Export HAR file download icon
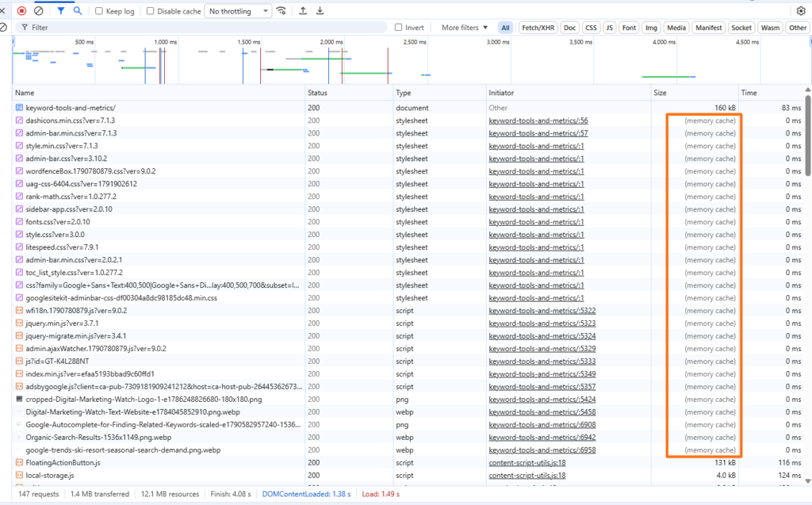The image size is (812, 505). coord(320,11)
